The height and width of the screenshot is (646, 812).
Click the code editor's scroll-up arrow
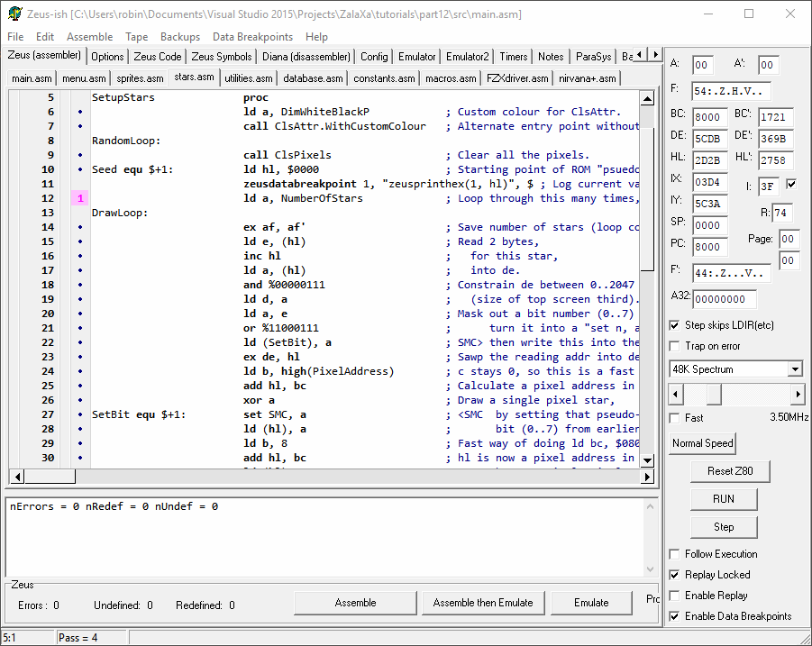click(x=647, y=97)
